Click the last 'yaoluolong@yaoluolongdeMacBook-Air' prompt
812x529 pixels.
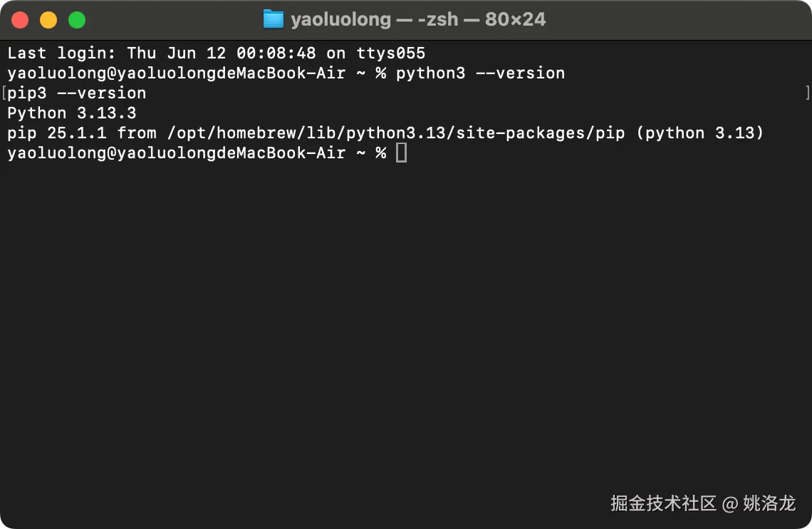tap(177, 153)
